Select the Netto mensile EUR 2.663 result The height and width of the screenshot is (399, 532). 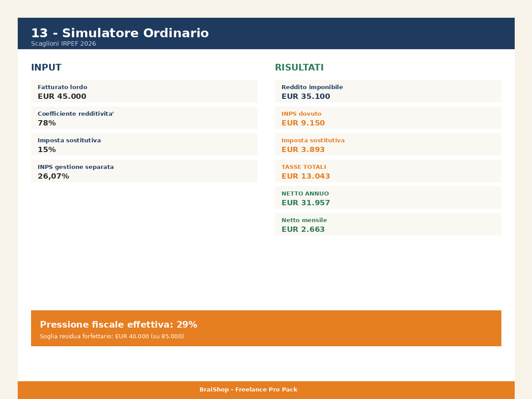point(388,224)
